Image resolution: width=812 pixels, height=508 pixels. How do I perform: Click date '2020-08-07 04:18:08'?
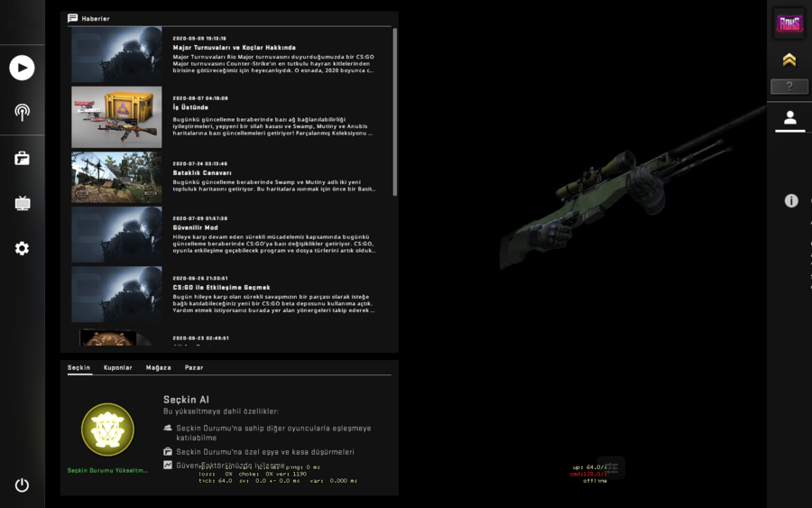tap(200, 97)
